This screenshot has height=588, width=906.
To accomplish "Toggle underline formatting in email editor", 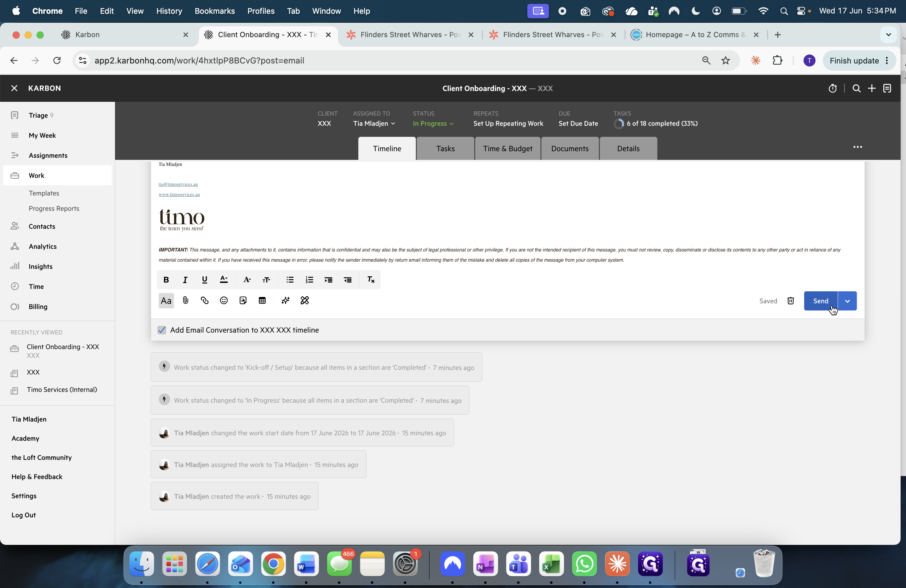I will pos(204,280).
